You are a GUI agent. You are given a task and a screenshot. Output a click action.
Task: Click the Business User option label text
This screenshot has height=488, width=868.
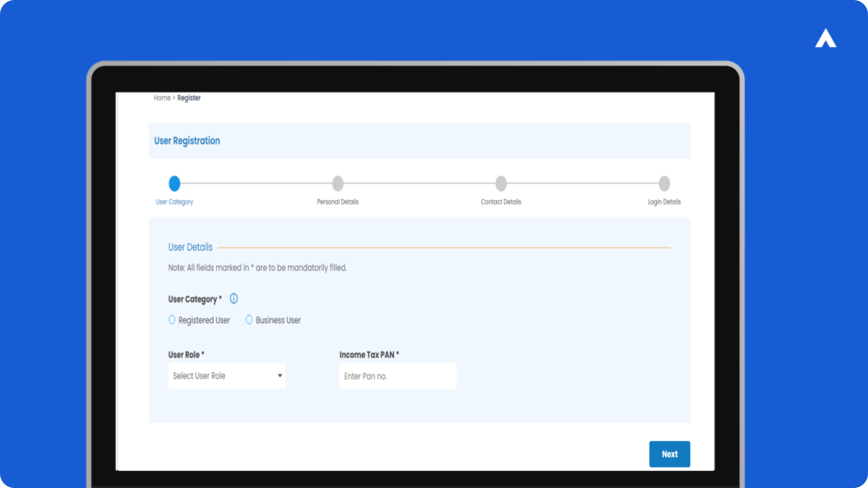[x=278, y=321]
